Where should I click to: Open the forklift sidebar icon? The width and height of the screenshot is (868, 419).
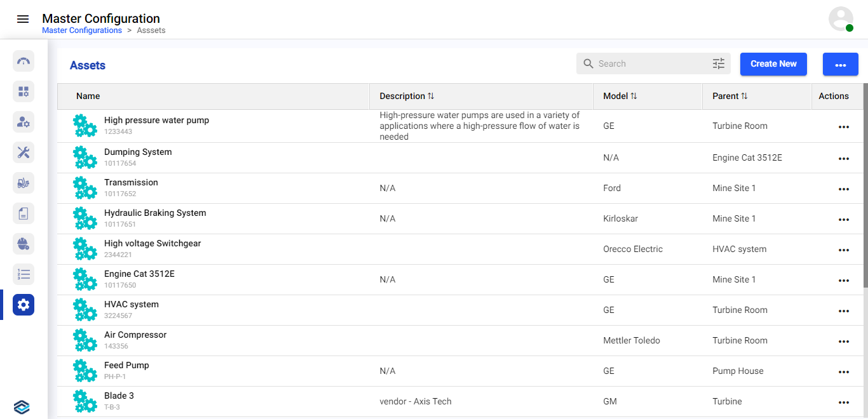coord(24,183)
